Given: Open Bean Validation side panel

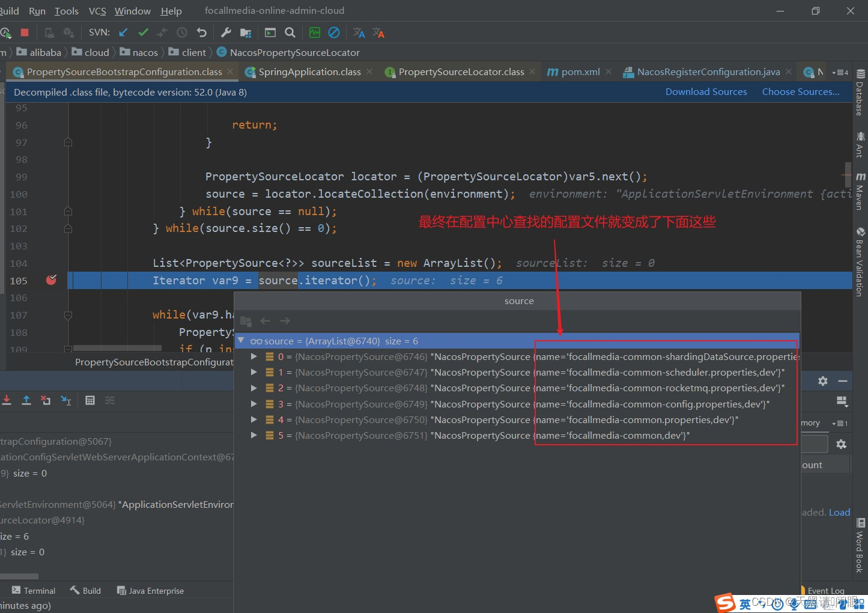Looking at the screenshot, I should coord(860,262).
